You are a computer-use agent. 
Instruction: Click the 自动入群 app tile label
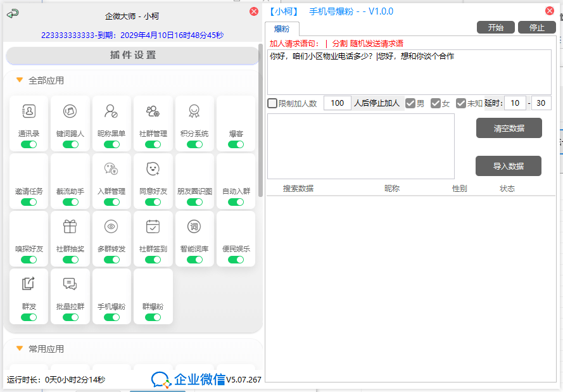[236, 191]
